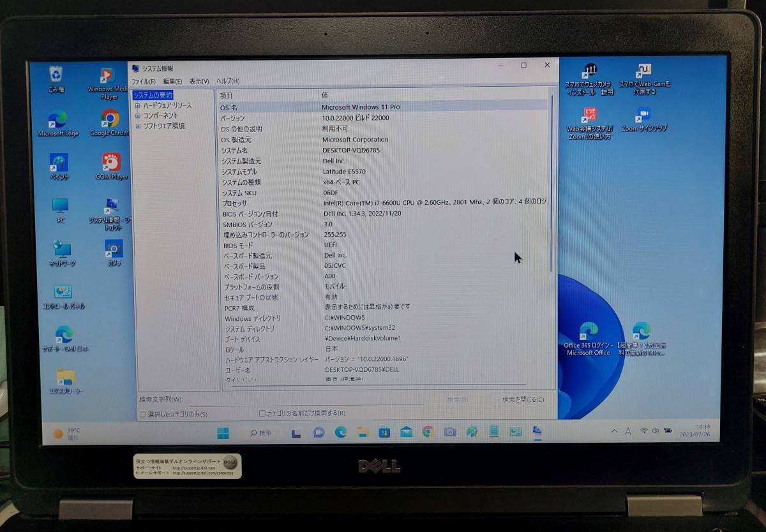
Task: Open the 表示(V) menu
Action: point(199,81)
